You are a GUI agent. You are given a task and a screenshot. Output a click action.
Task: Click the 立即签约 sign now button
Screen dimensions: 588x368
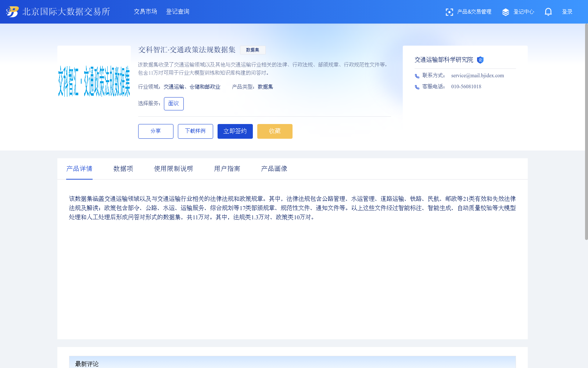[x=235, y=131]
